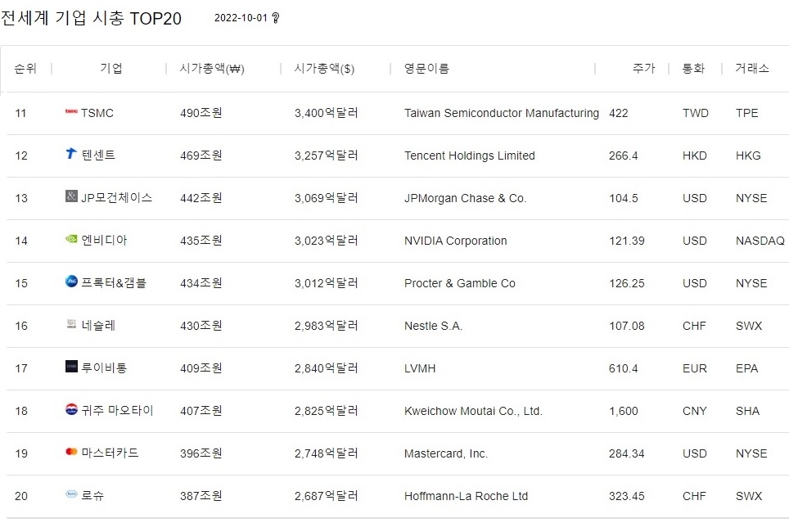The image size is (789, 532).
Task: Click the Roche logo icon
Action: [71, 494]
